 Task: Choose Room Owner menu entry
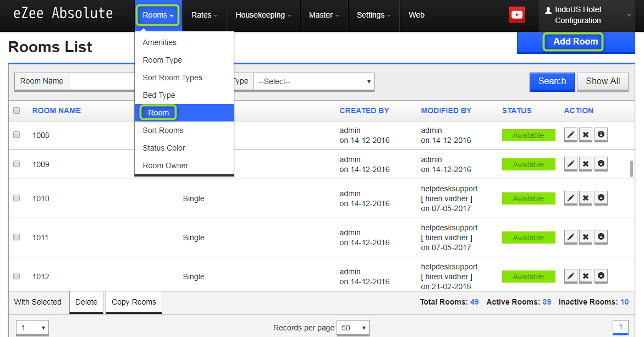(x=184, y=165)
